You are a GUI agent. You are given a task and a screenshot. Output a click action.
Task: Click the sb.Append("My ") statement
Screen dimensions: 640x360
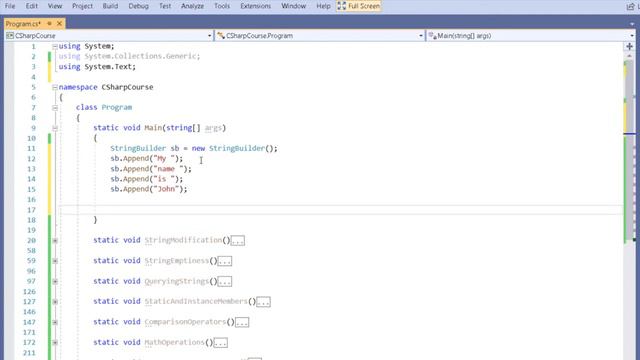click(x=147, y=158)
